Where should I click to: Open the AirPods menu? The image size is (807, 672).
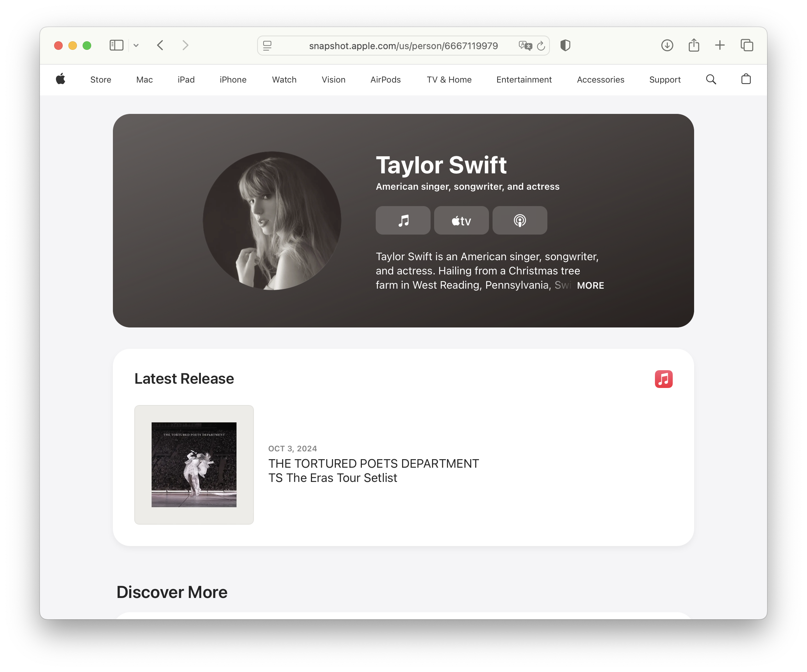(385, 79)
